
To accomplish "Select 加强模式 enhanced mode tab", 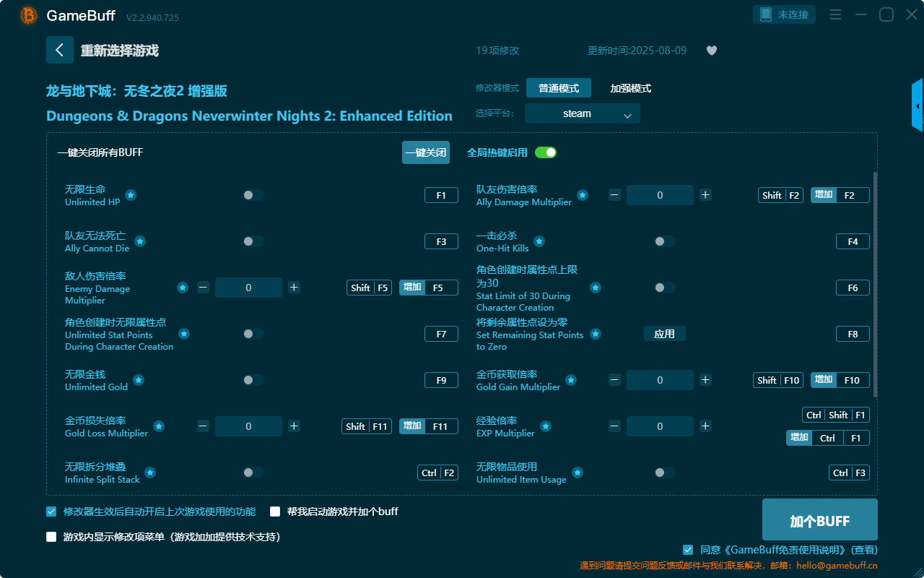I will [631, 88].
